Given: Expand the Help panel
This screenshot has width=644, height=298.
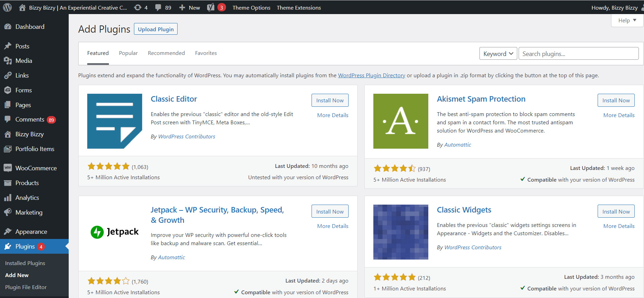Looking at the screenshot, I should point(627,20).
